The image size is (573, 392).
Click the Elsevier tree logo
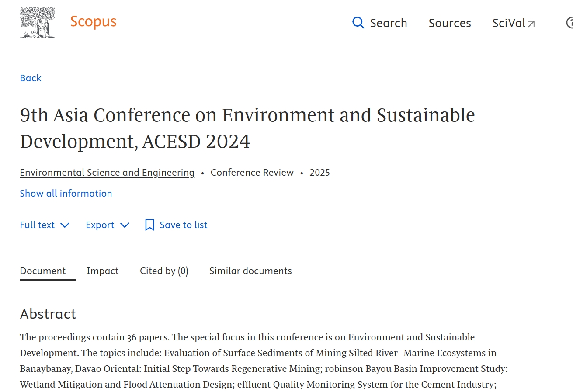point(38,22)
